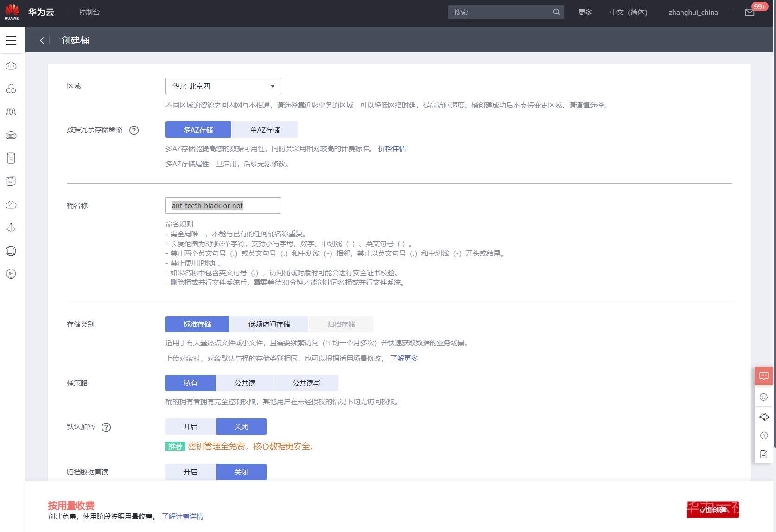This screenshot has width=776, height=532.
Task: Choose 低频访问存储 storage class
Action: click(x=269, y=324)
